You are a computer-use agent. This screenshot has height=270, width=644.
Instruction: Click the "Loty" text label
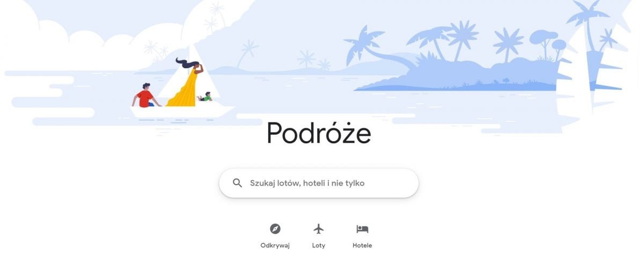click(319, 245)
